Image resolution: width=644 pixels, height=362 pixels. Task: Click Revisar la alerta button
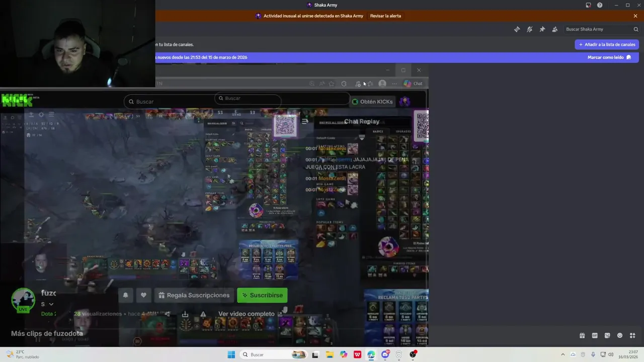point(385,16)
